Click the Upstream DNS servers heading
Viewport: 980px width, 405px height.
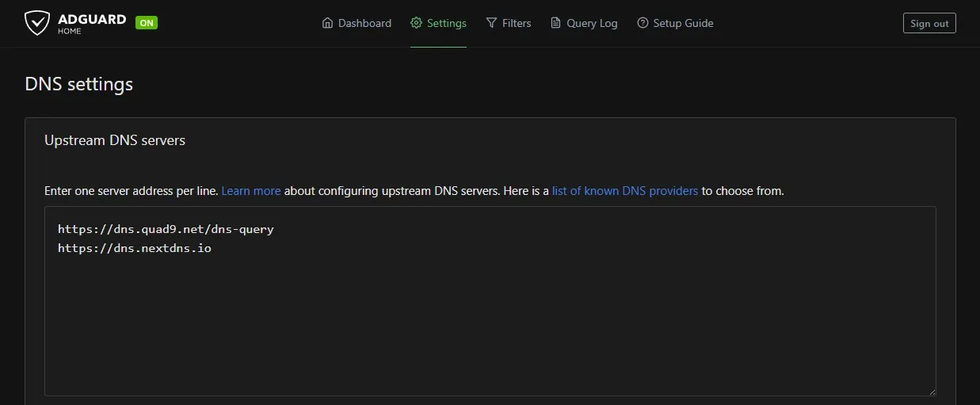[x=115, y=140]
